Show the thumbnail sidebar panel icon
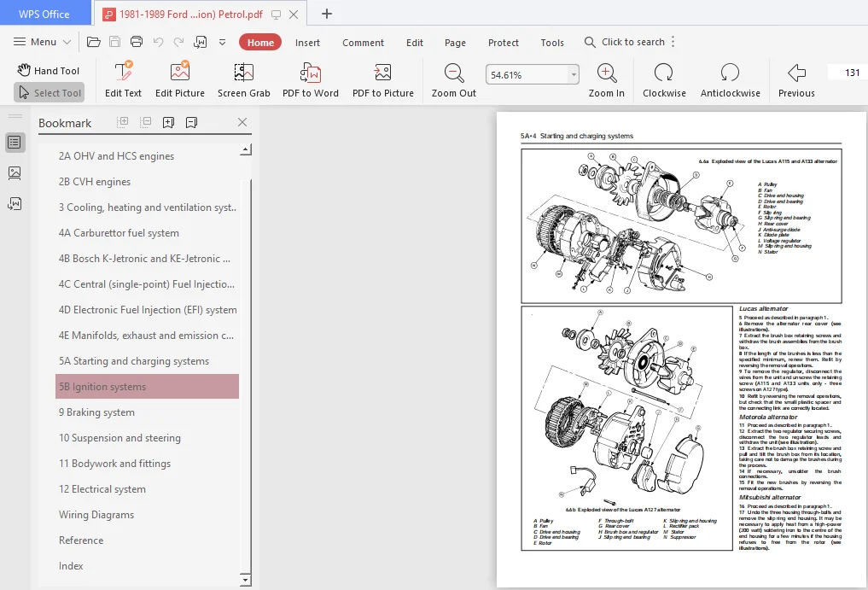The width and height of the screenshot is (868, 590). pos(15,173)
